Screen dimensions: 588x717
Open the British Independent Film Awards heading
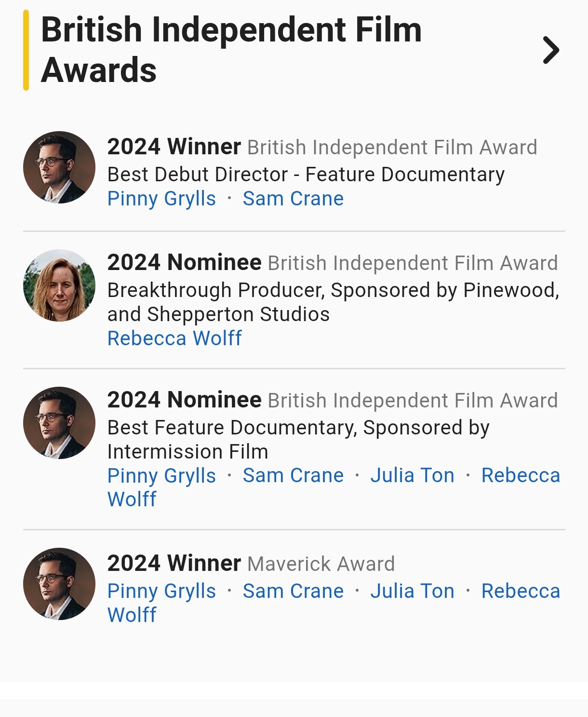[231, 50]
